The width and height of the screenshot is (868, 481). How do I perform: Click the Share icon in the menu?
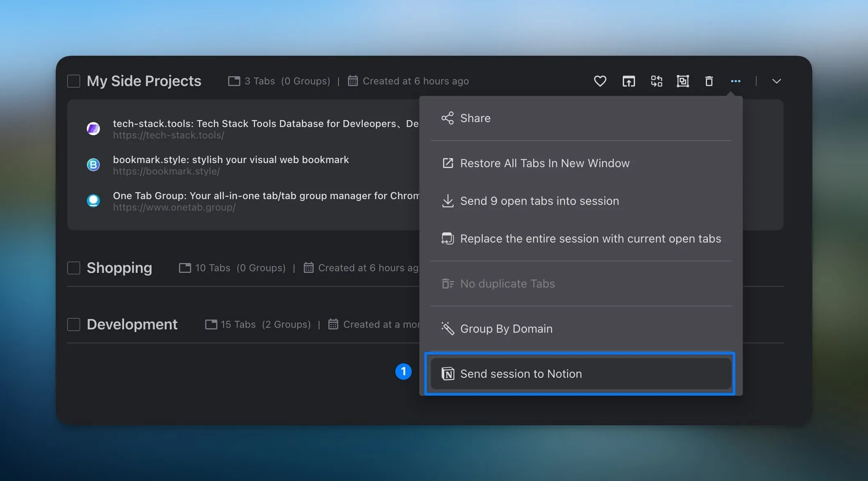coord(448,118)
